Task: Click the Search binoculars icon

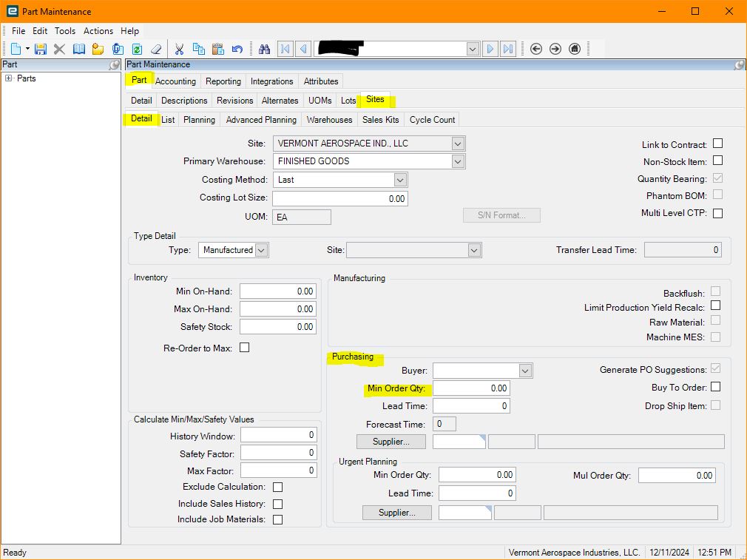Action: (x=264, y=49)
